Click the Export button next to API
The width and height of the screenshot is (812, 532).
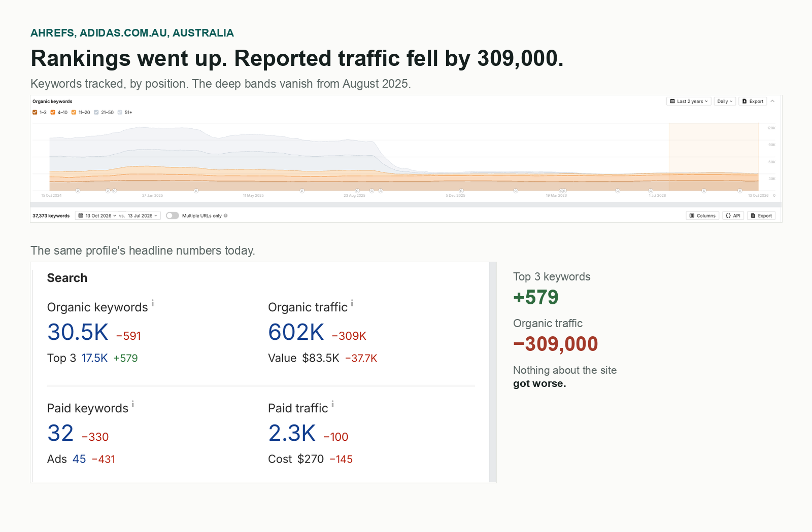761,216
